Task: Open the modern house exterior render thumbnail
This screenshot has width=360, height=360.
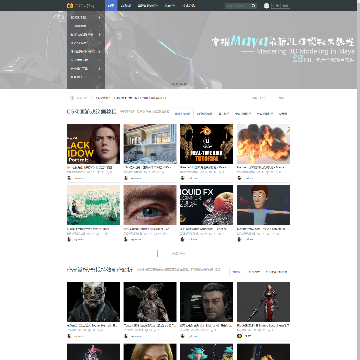Action: point(150,144)
